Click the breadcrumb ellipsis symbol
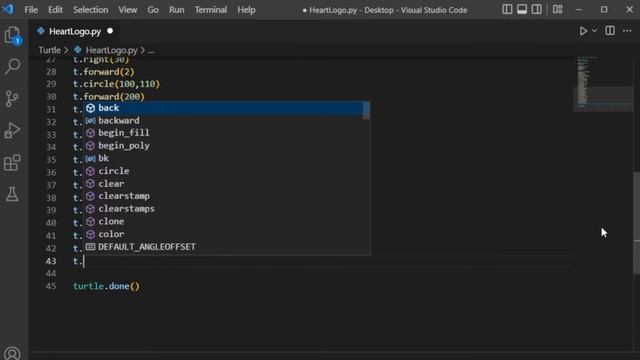Image resolution: width=640 pixels, height=360 pixels. [151, 50]
